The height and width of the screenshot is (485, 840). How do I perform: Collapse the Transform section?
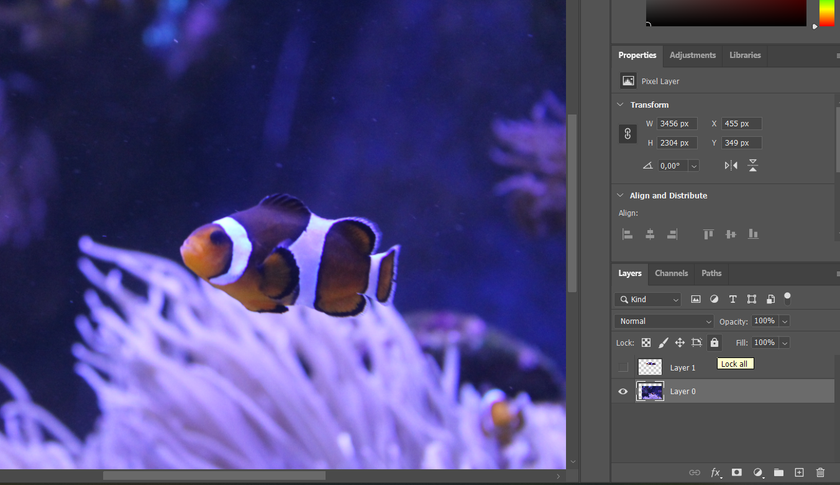point(620,105)
